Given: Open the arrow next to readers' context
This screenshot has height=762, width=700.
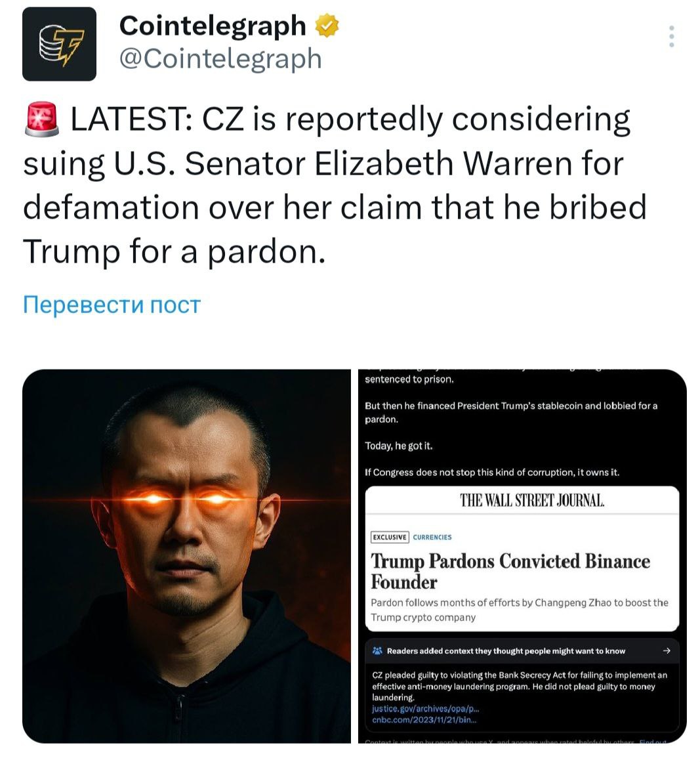Looking at the screenshot, I should (667, 650).
